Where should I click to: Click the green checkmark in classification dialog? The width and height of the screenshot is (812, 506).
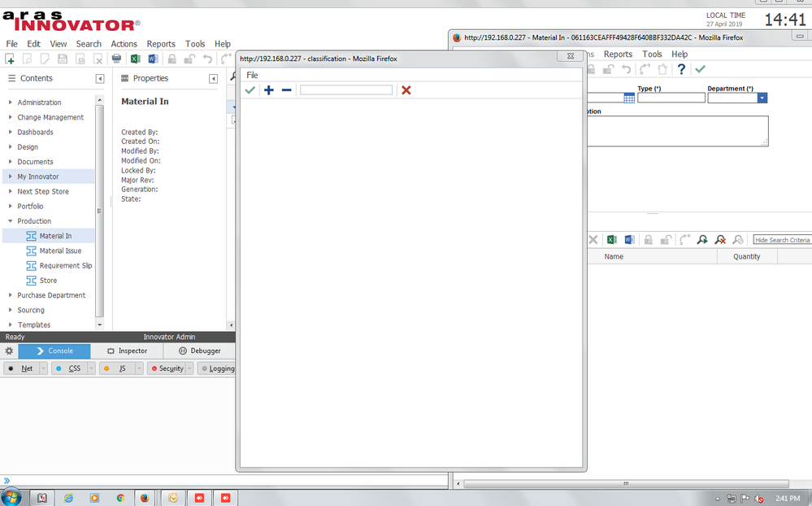tap(250, 90)
